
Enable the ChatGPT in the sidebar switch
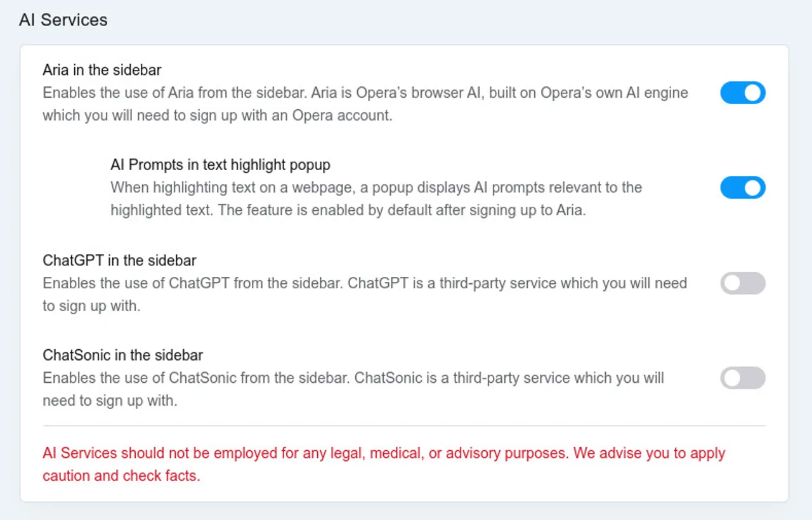tap(743, 283)
